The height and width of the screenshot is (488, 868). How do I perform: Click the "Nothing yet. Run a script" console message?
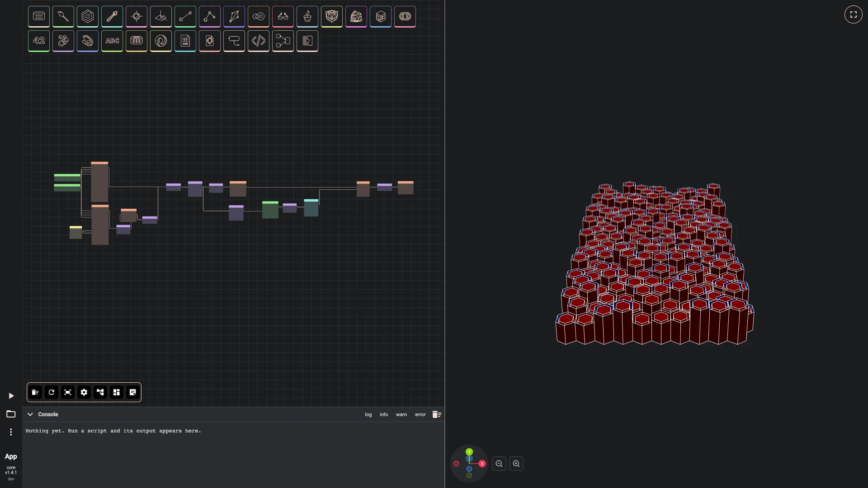click(113, 431)
